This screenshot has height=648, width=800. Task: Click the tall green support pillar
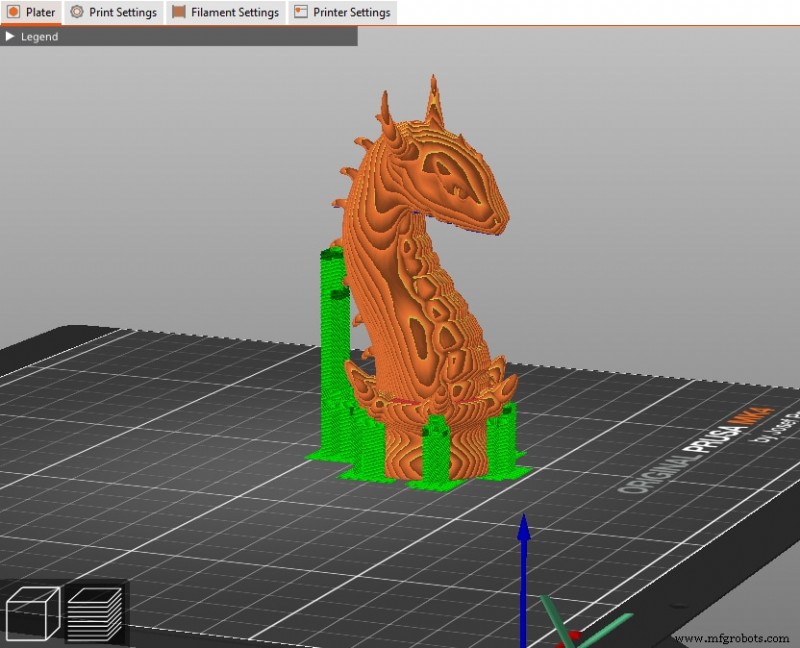tap(335, 352)
